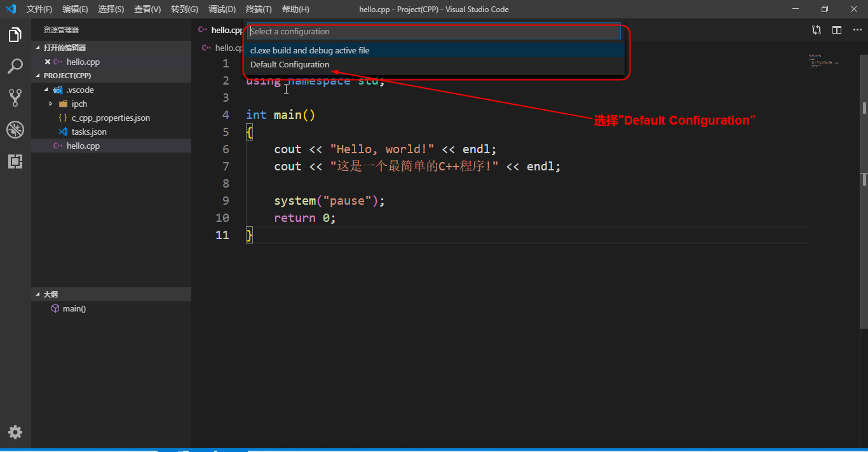Viewport: 868px width, 452px height.
Task: Open the Explorer view in activity bar
Action: [15, 35]
